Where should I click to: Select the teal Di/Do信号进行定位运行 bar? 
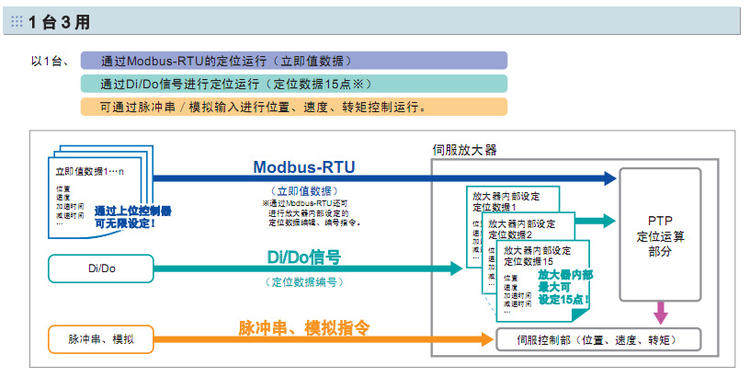coord(294,84)
